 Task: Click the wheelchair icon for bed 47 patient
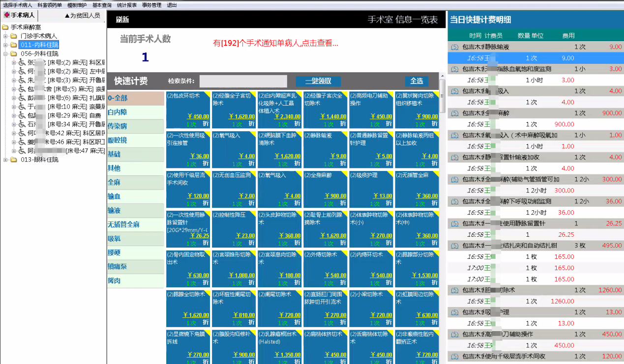coord(22,151)
